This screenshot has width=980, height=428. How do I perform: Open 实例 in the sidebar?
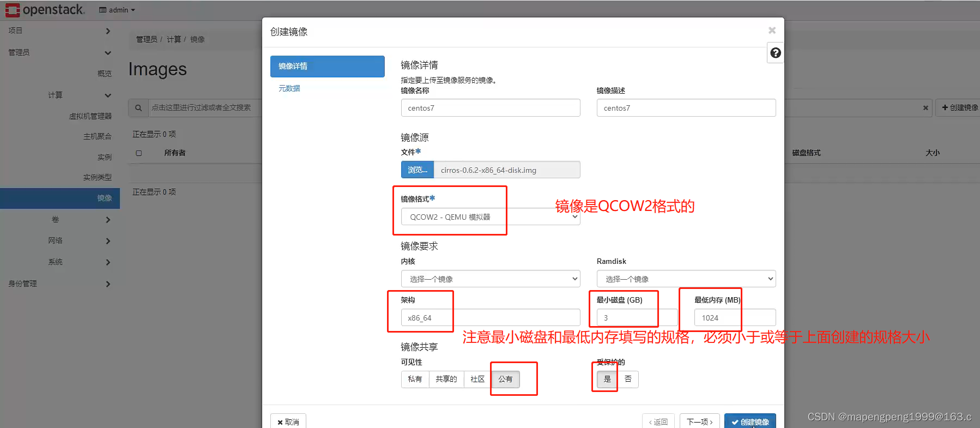click(x=104, y=157)
